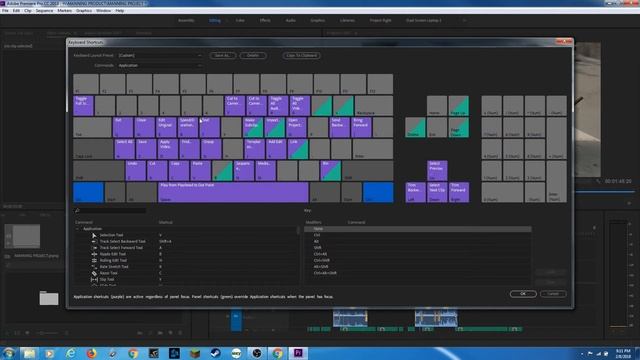Screen dimensions: 640x360
Task: Select the Selection Tool icon in command list
Action: 94,235
